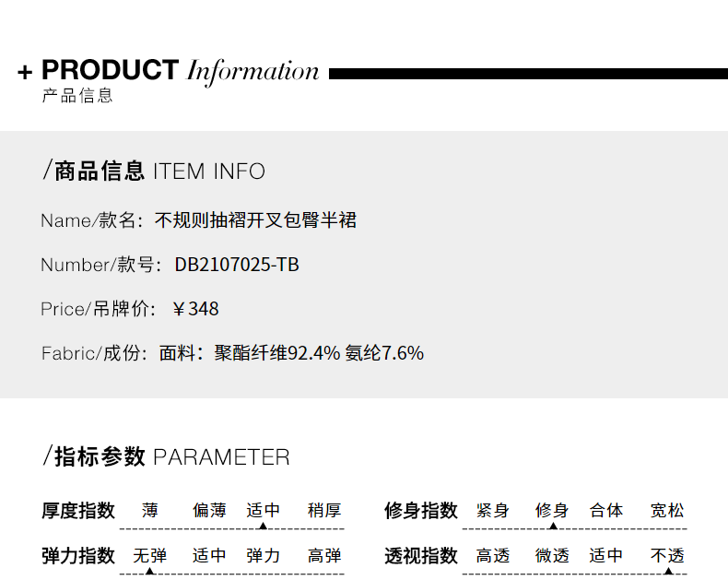Click the plus icon before PRODUCT heading
This screenshot has width=728, height=580.
(25, 73)
